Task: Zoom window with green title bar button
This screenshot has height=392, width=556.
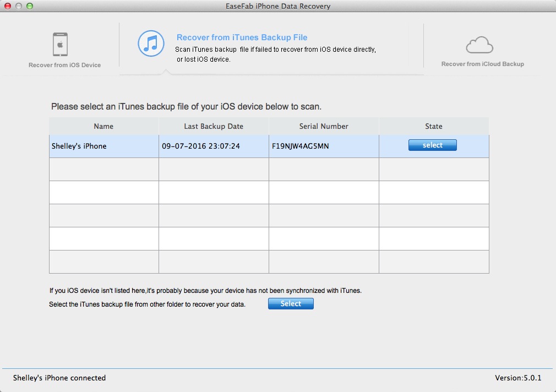Action: (30, 6)
